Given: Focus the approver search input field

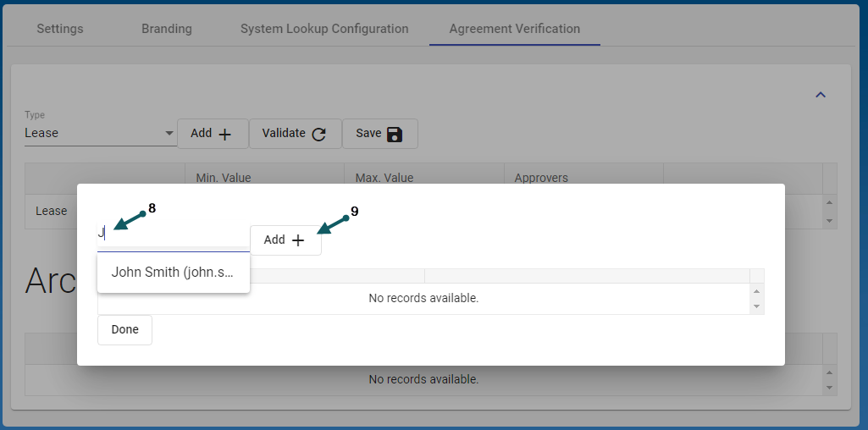Looking at the screenshot, I should point(173,234).
